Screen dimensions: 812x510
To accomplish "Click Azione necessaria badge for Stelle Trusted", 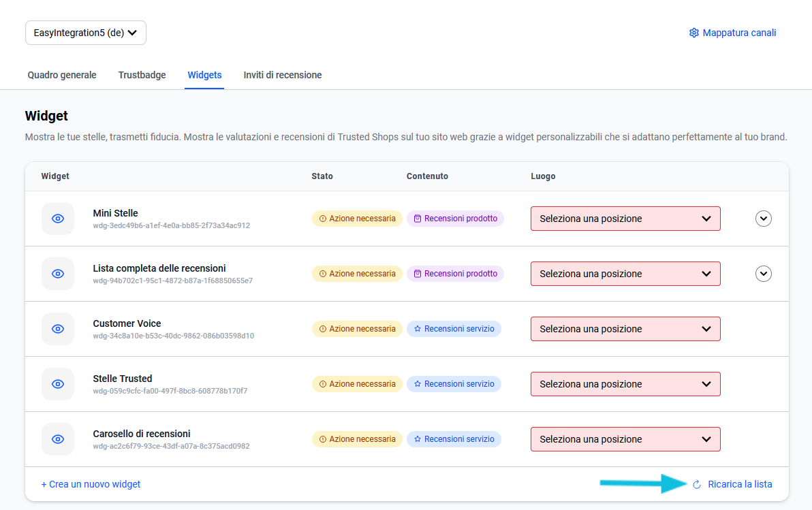I will (357, 384).
